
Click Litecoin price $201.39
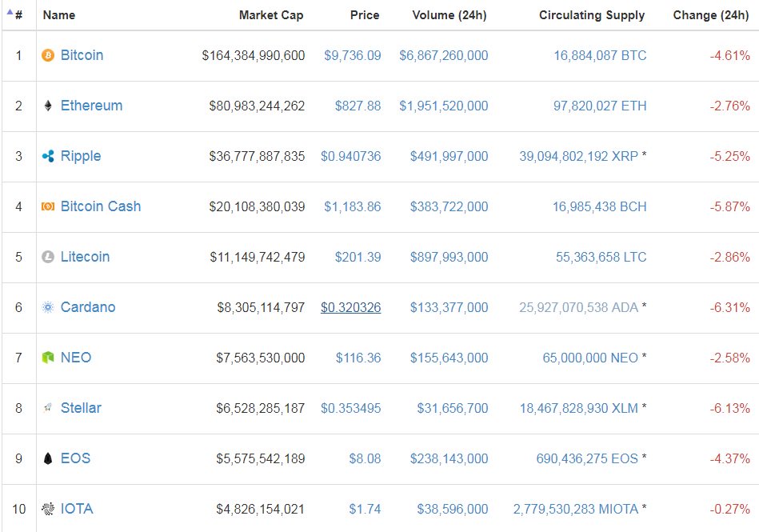(358, 257)
